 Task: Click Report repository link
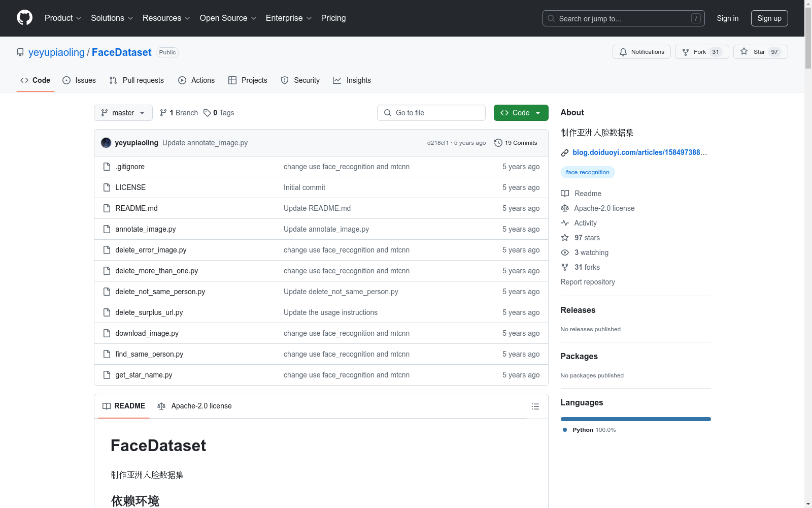[588, 282]
